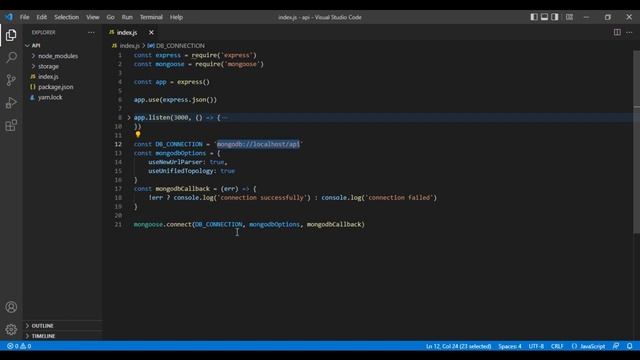640x360 pixels.
Task: Click line number 21 in the gutter
Action: [x=118, y=224]
